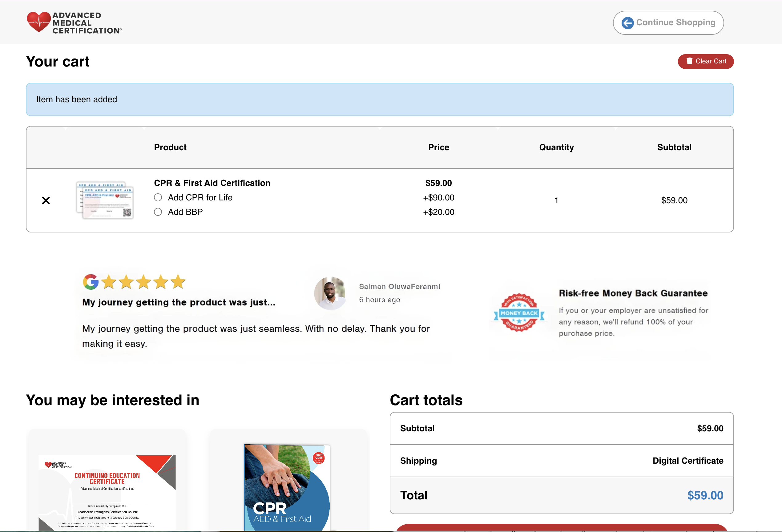
Task: Open the Continuing Education Certificate product image
Action: coord(107,491)
